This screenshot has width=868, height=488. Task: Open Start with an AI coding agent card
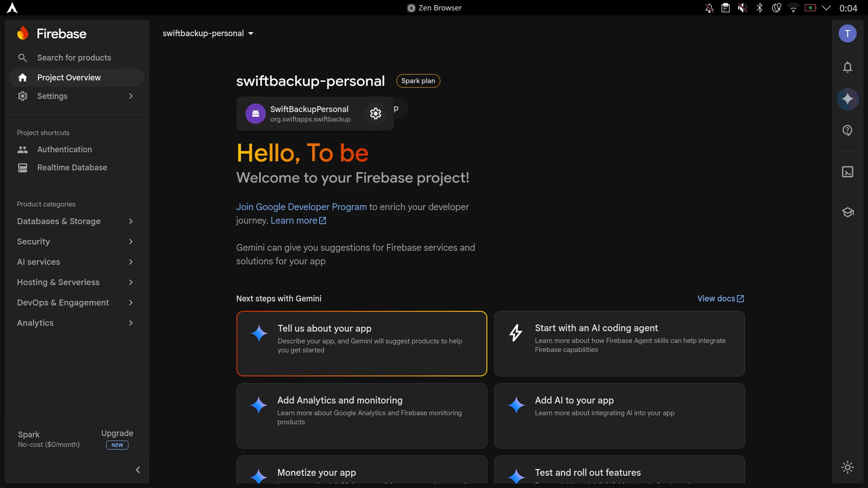[x=619, y=343]
